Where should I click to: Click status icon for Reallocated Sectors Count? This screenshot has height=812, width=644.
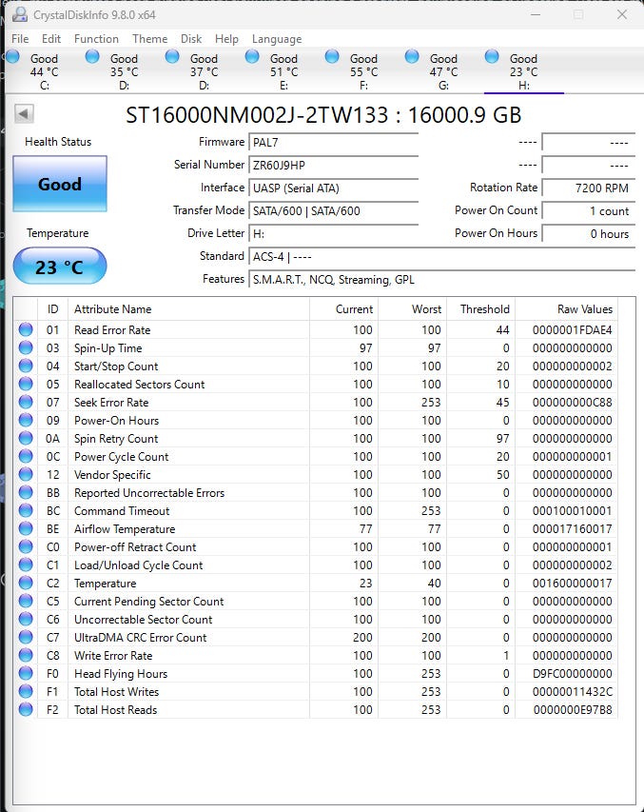26,384
